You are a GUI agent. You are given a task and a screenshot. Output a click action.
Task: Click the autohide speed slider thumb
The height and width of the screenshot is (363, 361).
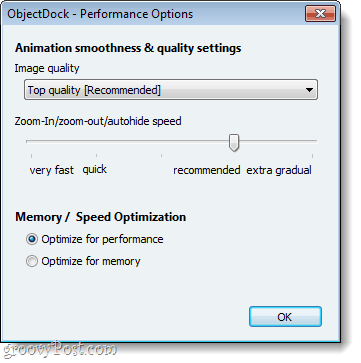(234, 142)
